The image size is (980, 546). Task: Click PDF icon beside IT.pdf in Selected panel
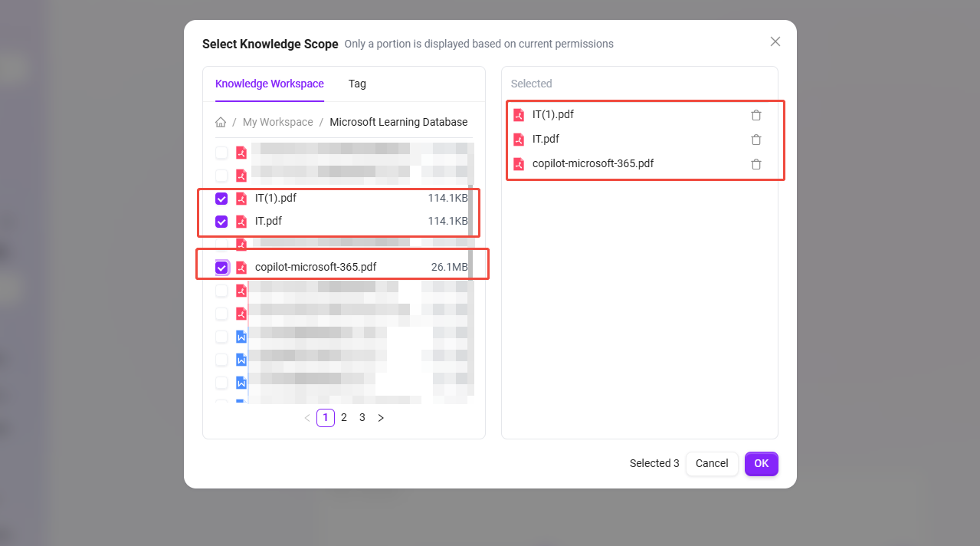pos(519,140)
